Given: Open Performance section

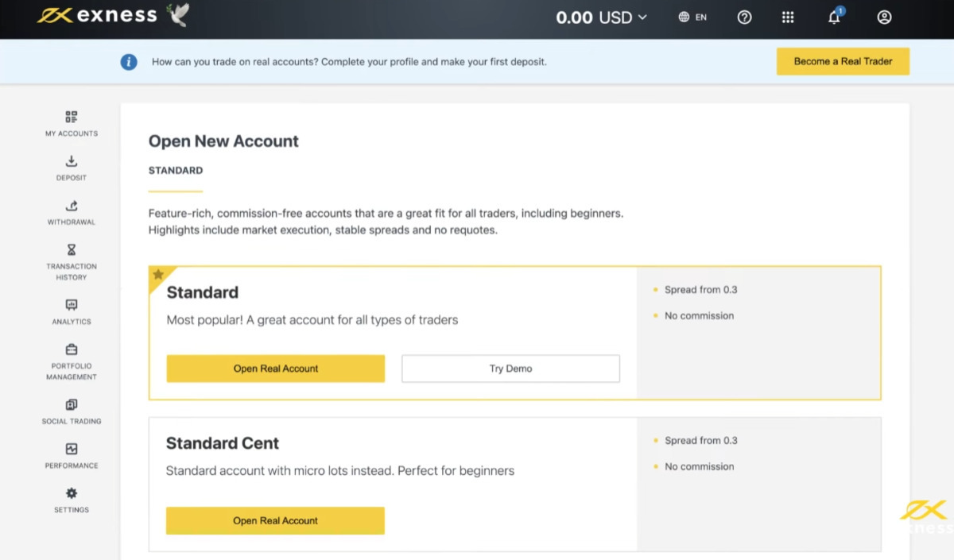Looking at the screenshot, I should point(72,456).
